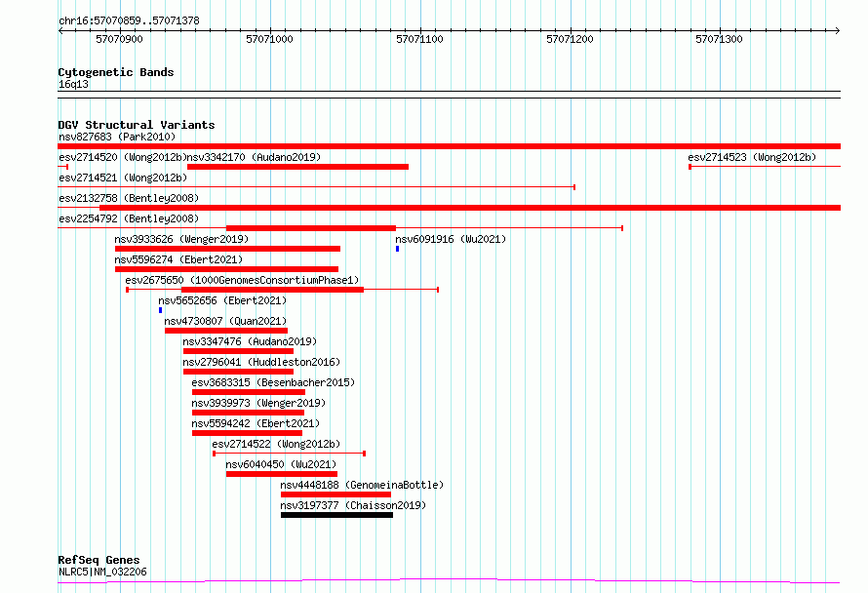Click the DGV Structural Variants track title
Viewport: 868px width, 593px height.
(x=137, y=125)
